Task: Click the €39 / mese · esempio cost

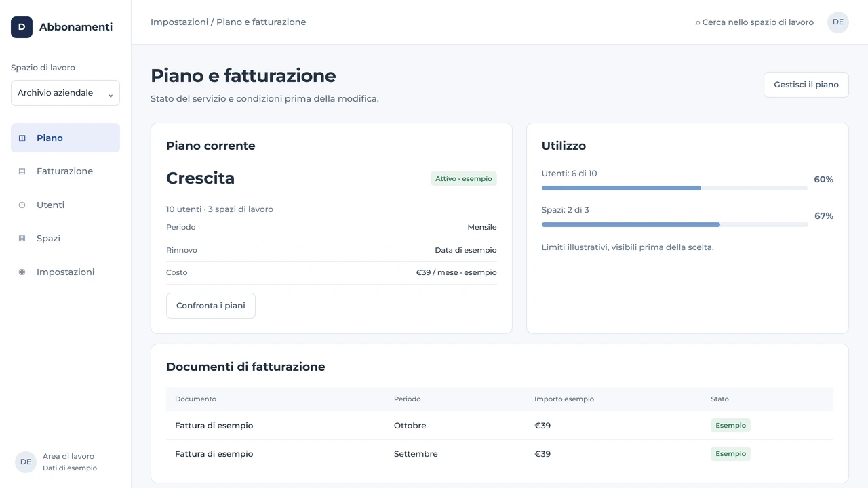Action: 456,272
